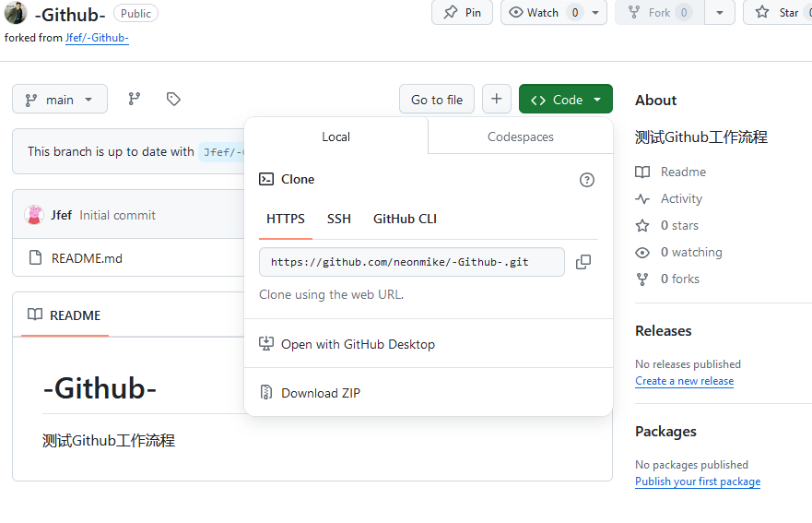Click 'No packages published' text
This screenshot has width=812, height=523.
pos(692,465)
